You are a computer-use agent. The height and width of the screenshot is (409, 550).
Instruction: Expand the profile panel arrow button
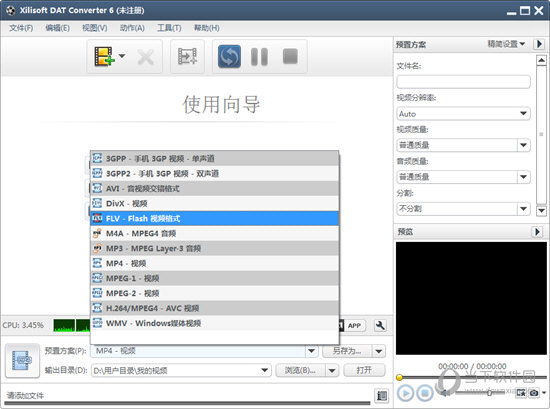click(539, 44)
